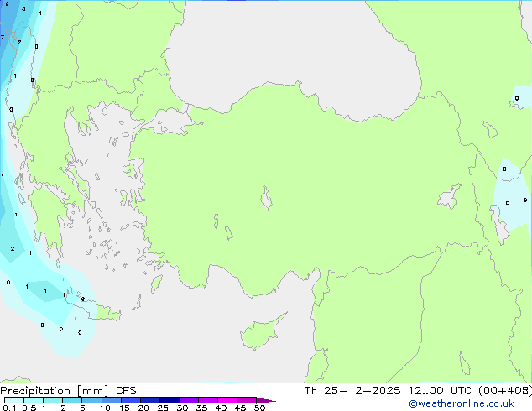Click the legend label '0.1'

tap(9, 408)
